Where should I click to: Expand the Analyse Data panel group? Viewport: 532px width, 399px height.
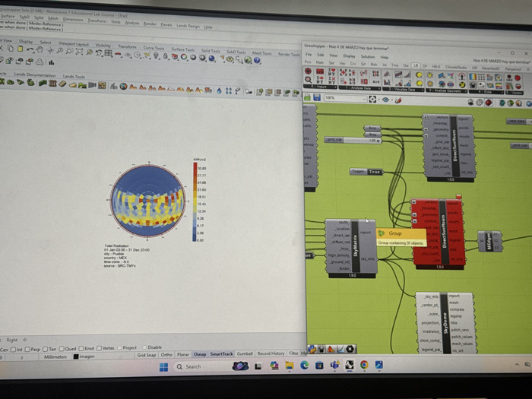pos(360,90)
